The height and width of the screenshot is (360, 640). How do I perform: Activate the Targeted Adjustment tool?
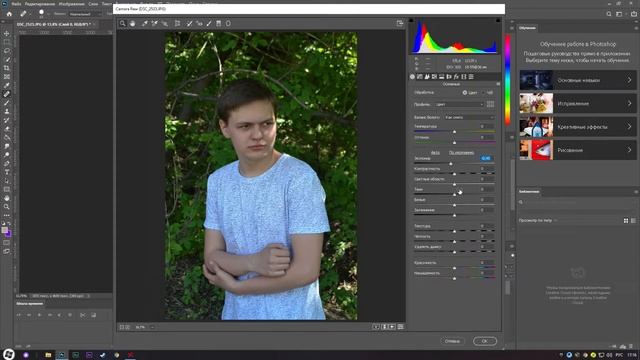(165, 24)
